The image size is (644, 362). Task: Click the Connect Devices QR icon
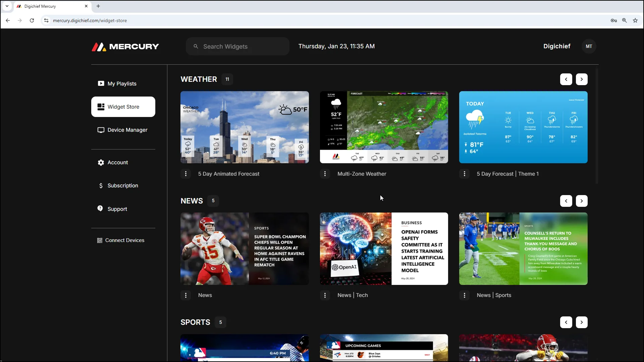pyautogui.click(x=100, y=240)
